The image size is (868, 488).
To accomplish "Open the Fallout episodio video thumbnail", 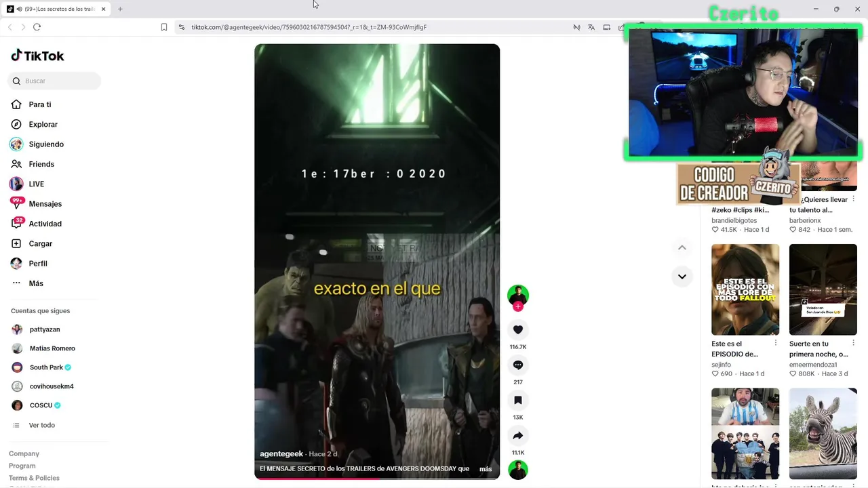I will 745,289.
